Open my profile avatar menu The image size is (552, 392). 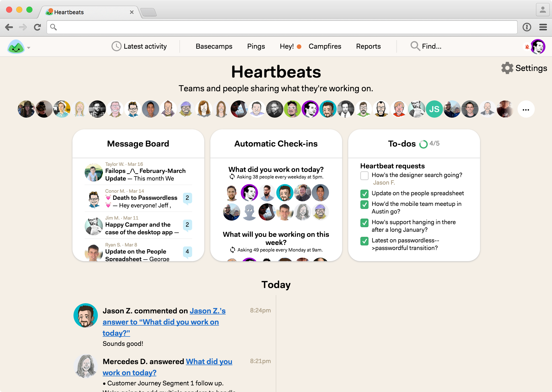tap(538, 47)
